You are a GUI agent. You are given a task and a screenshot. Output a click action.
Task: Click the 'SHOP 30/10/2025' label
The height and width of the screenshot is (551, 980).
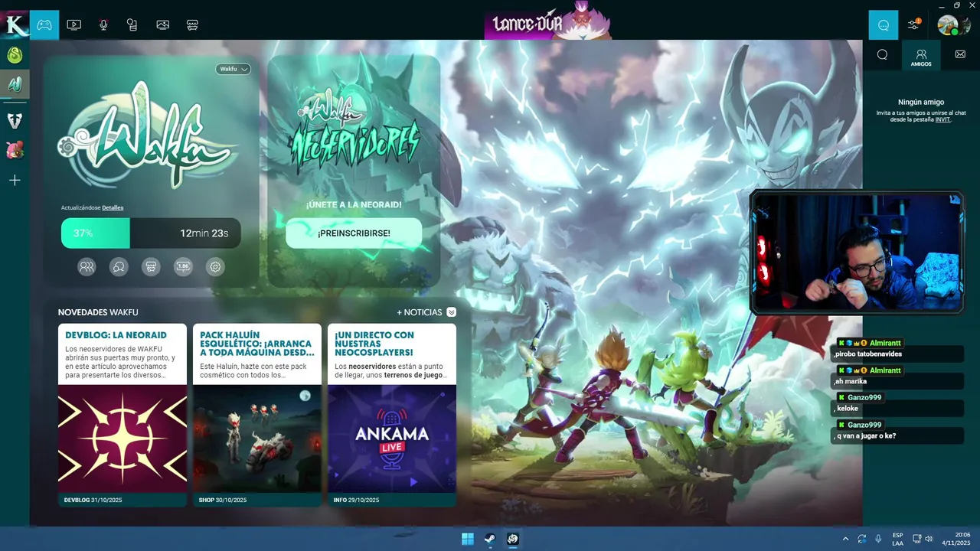click(x=223, y=500)
